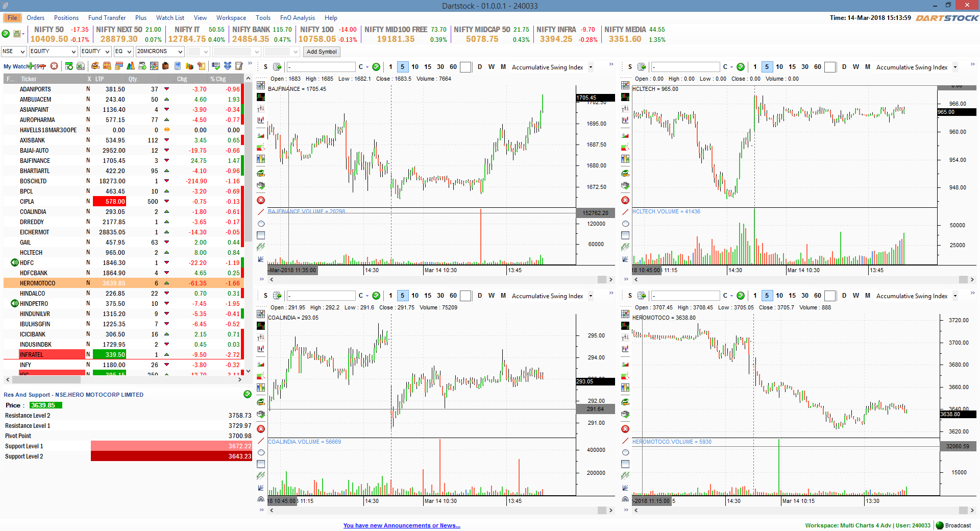This screenshot has width=980, height=531.
Task: Click the colorful grid icon in watchlist toolbar
Action: (154, 66)
